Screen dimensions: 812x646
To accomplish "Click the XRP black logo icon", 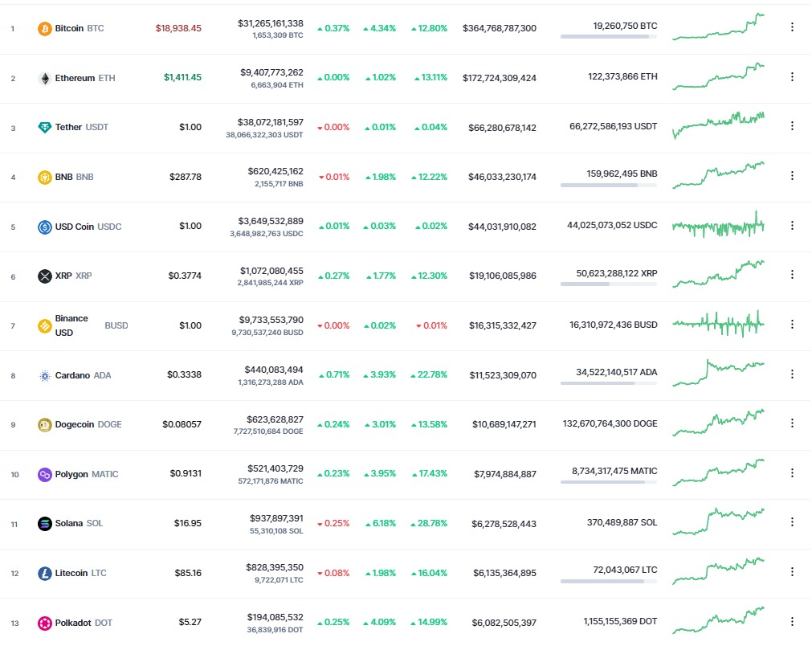I will 45,276.
